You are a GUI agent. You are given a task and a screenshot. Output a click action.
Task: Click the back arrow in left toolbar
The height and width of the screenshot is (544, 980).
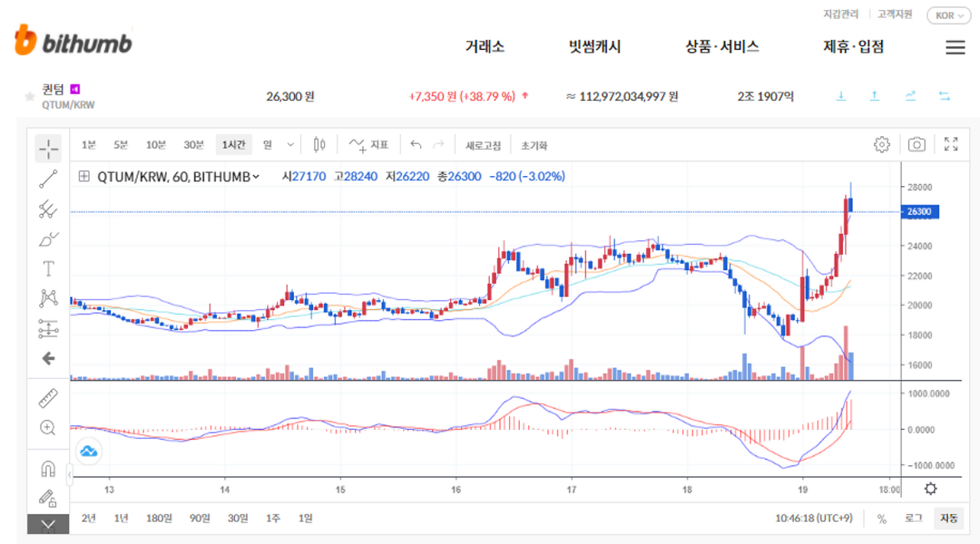pyautogui.click(x=48, y=358)
